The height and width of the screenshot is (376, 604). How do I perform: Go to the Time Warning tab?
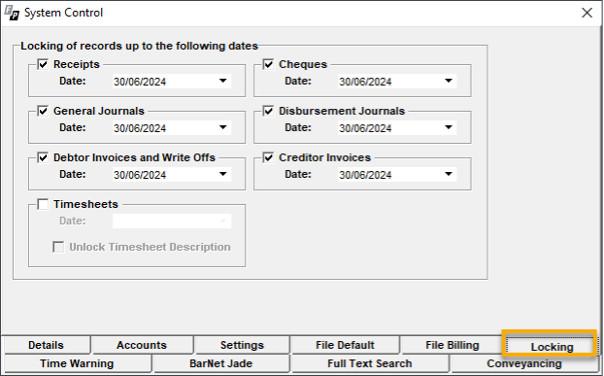tap(77, 363)
